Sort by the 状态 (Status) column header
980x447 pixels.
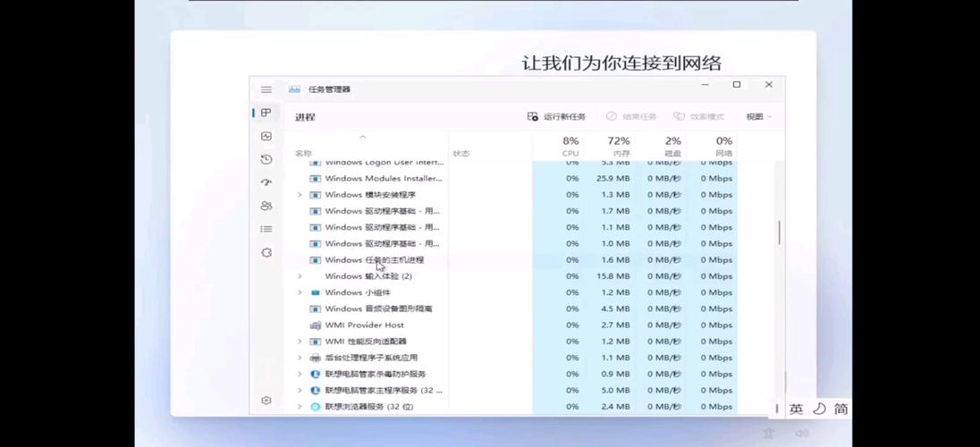(461, 153)
